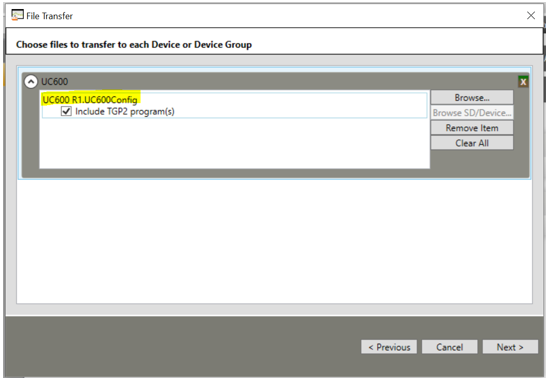Go back with the Previous button

(389, 347)
